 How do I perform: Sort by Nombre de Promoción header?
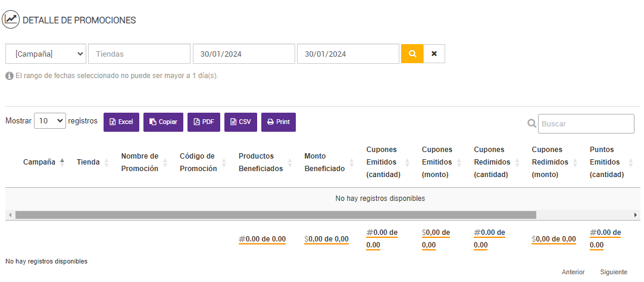(x=140, y=162)
